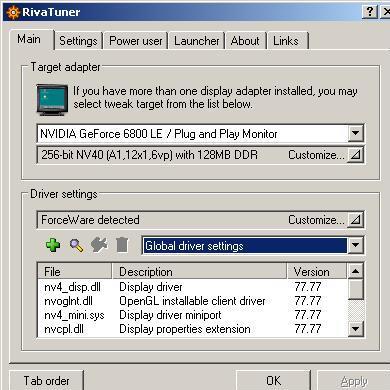
Task: Click 'NVIDIA GeForce 6800 LE' adapter text
Action: coord(101,134)
